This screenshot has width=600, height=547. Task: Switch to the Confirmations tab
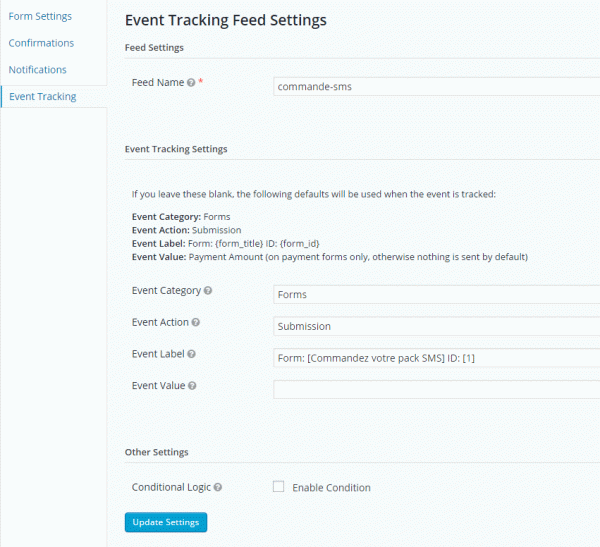pos(41,43)
